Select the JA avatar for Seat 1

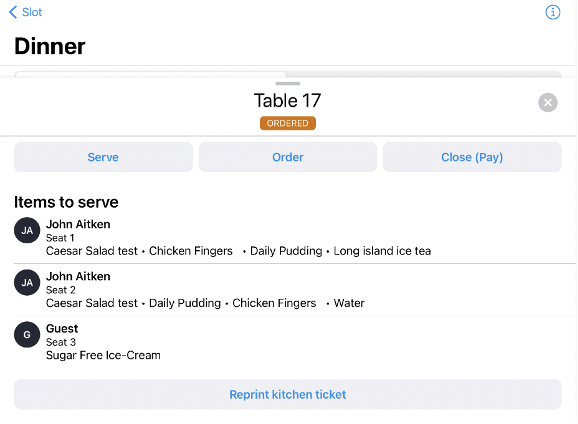tap(27, 230)
